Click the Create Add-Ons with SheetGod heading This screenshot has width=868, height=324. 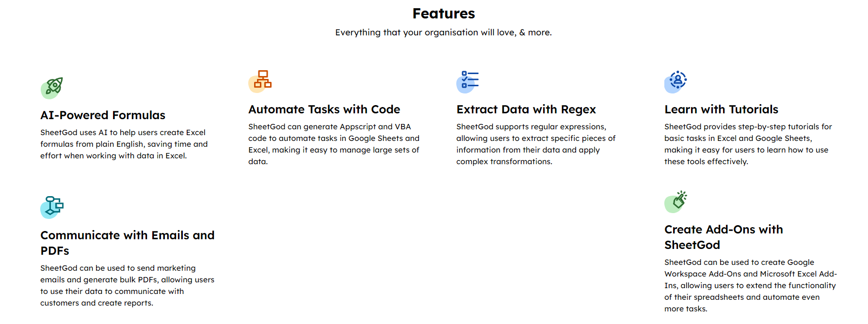723,237
